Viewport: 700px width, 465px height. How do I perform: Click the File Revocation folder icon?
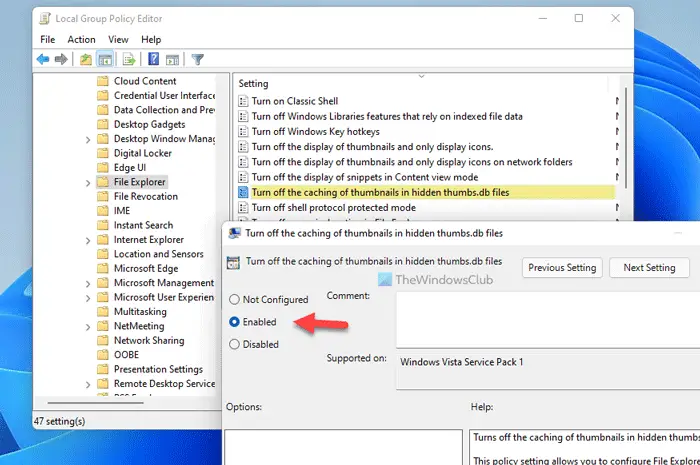click(x=103, y=196)
